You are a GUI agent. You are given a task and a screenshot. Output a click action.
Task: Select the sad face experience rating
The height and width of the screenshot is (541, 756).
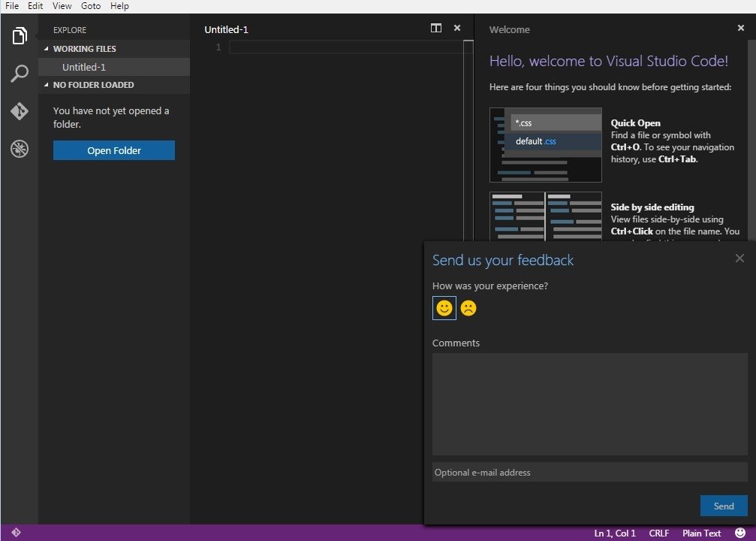point(468,308)
